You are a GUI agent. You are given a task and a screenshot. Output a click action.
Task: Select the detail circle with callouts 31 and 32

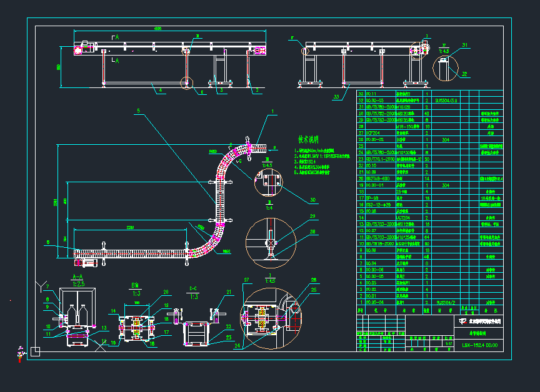445,66
